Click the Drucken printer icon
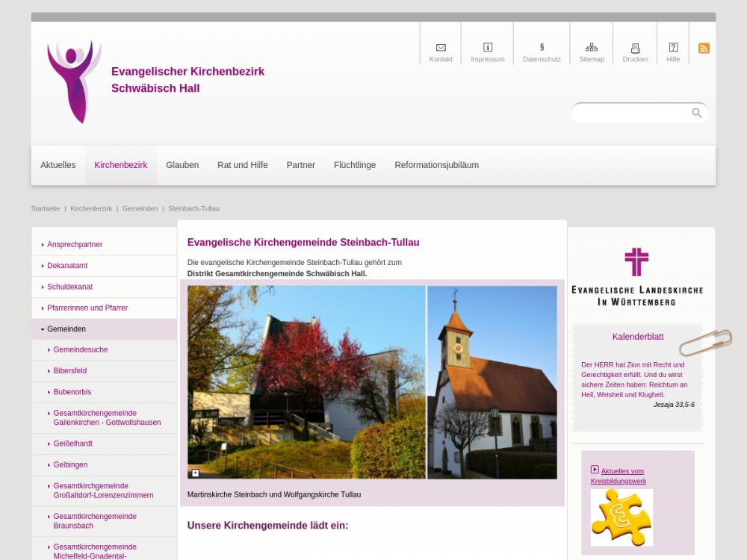The height and width of the screenshot is (560, 747). [x=635, y=48]
